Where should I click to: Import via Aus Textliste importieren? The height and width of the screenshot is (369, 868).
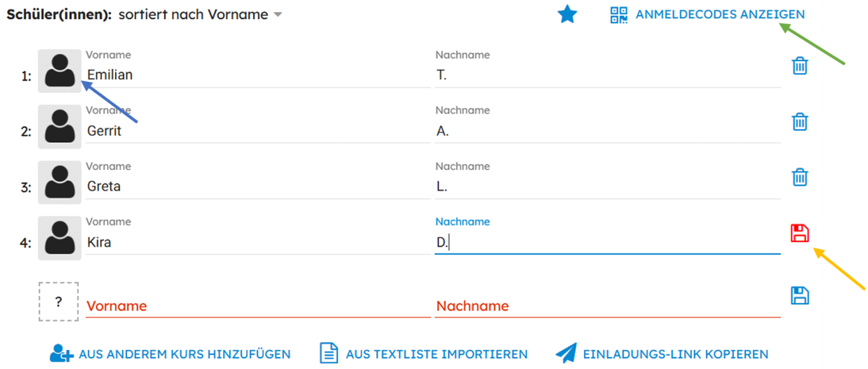pos(436,354)
